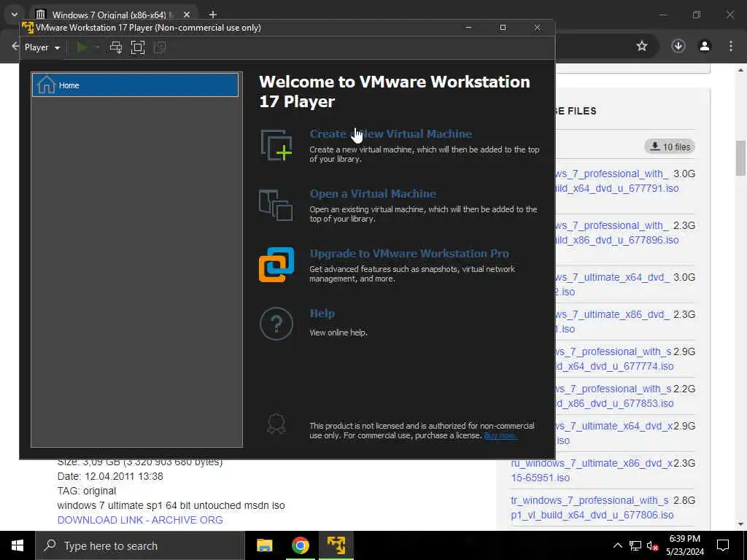Close the VMware Workstation Player window

tap(538, 28)
